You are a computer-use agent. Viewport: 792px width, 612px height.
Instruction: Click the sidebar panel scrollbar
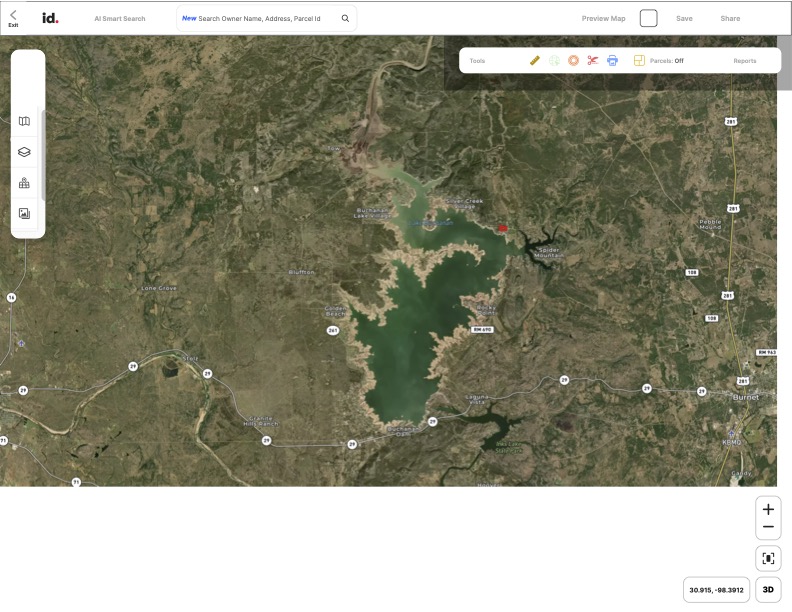click(43, 156)
